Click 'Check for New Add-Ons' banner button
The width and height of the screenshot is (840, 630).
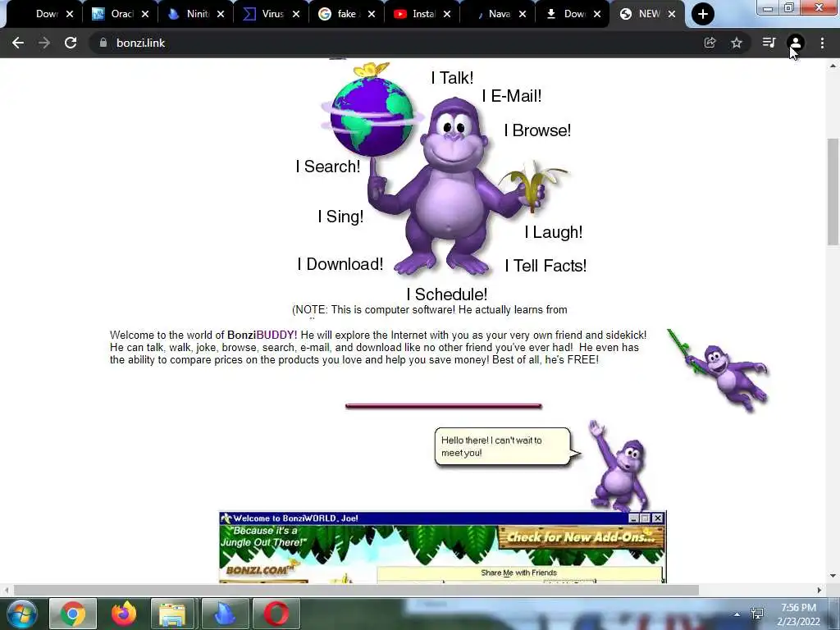(581, 536)
